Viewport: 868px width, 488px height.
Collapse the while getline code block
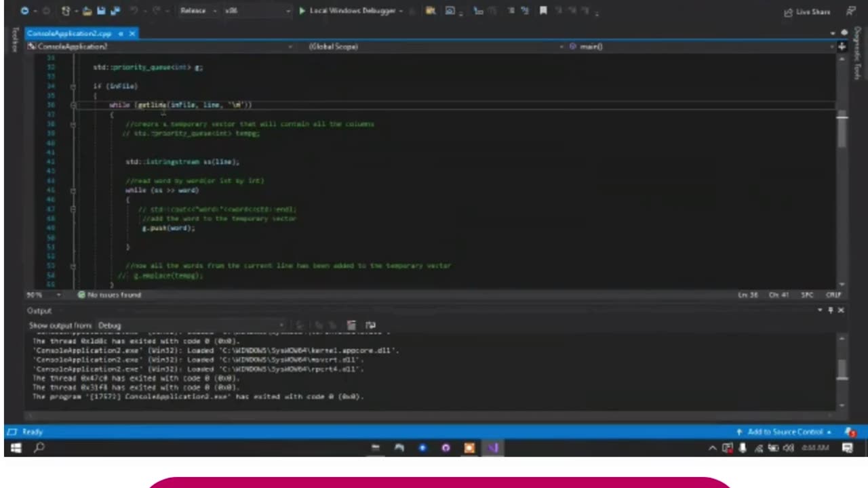[73, 105]
